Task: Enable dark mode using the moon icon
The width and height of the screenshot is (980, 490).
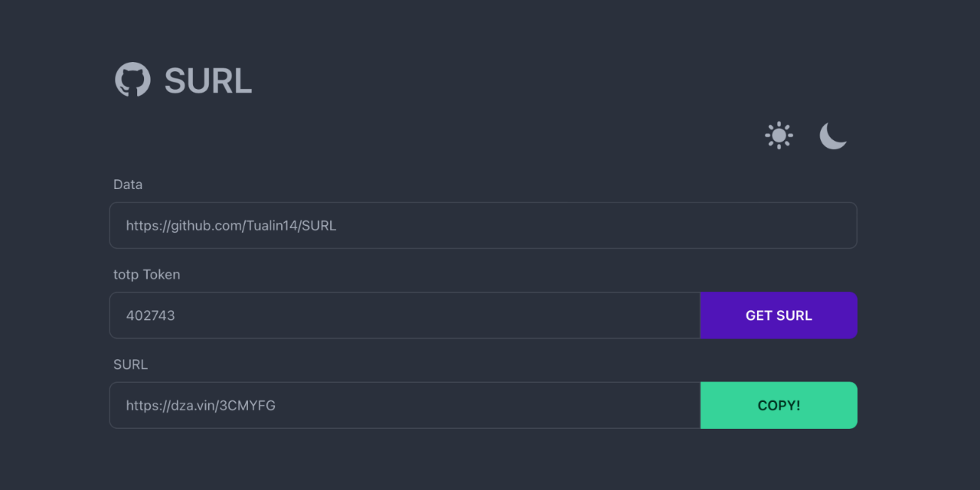Action: (833, 136)
